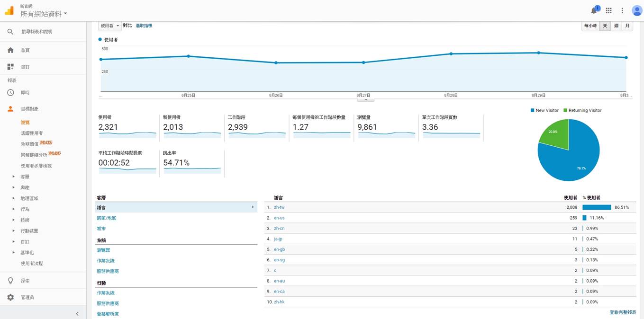This screenshot has width=644, height=319.
Task: Click the notifications bell icon
Action: pyautogui.click(x=594, y=10)
